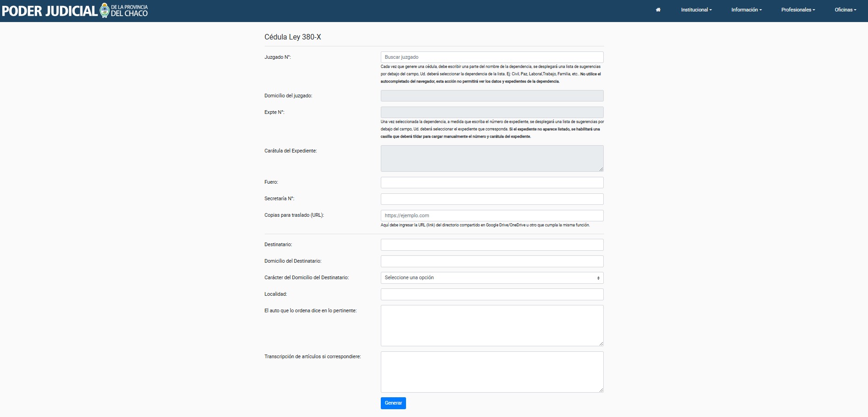Grab resize handle of Transcripción de artículos textarea
Screen dimensions: 868x417
[601, 390]
